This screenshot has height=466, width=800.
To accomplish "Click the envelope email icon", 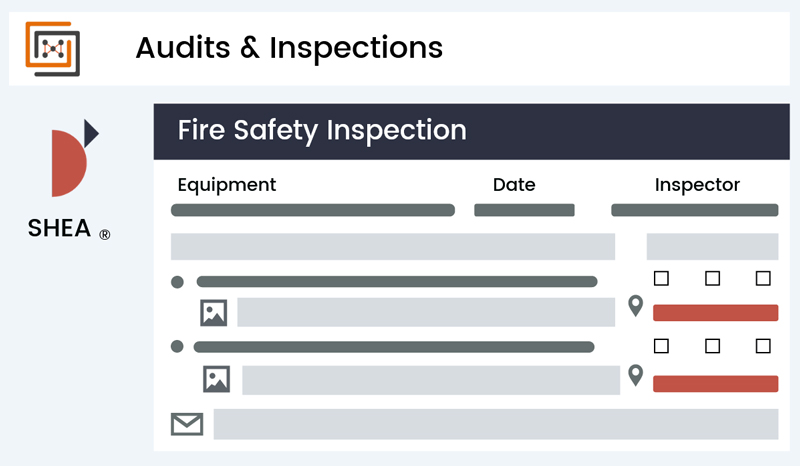I will (187, 424).
